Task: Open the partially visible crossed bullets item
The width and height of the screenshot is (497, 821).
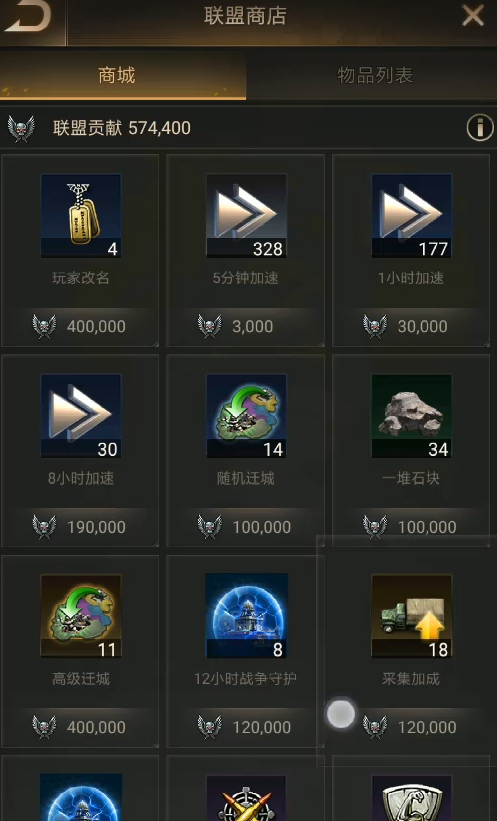Action: (246, 798)
